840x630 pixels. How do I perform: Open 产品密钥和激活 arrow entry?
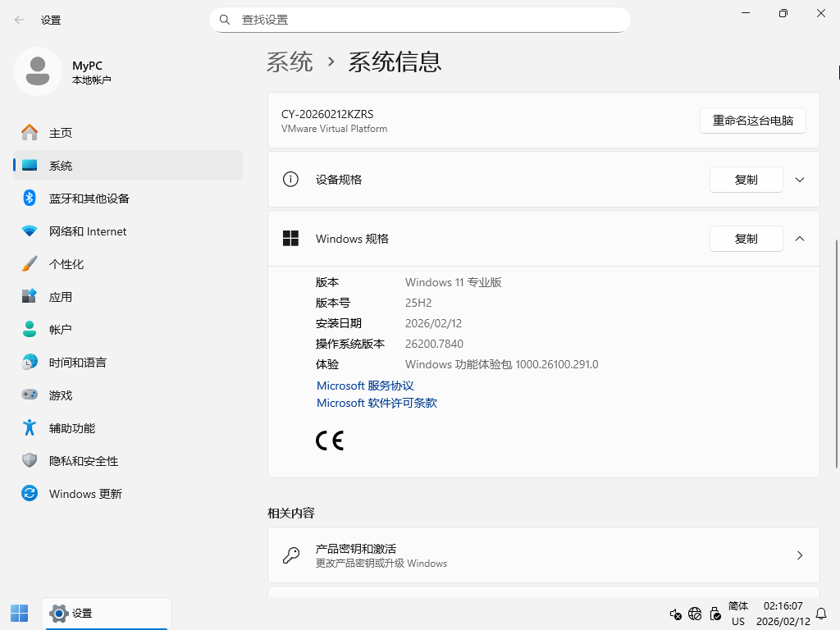click(x=800, y=555)
